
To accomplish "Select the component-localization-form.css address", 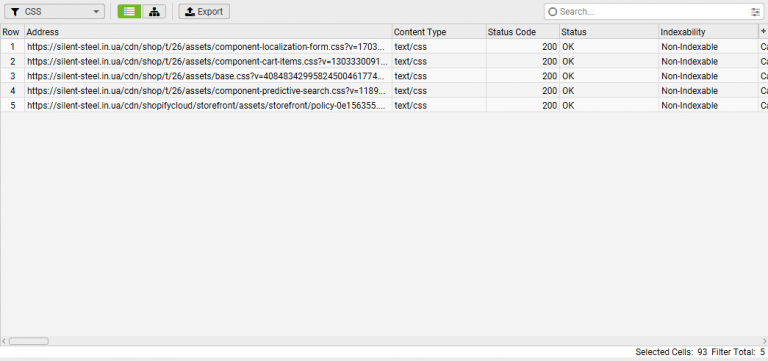I will click(x=208, y=47).
